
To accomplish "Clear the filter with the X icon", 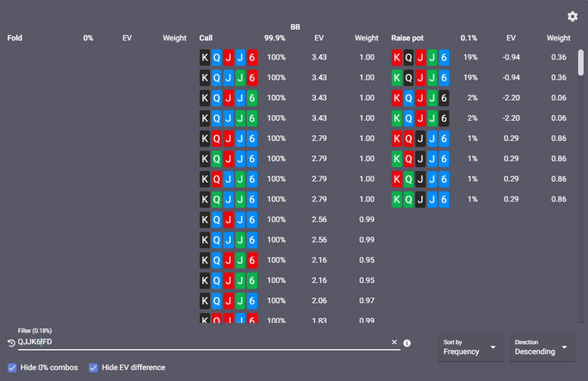I will click(394, 342).
